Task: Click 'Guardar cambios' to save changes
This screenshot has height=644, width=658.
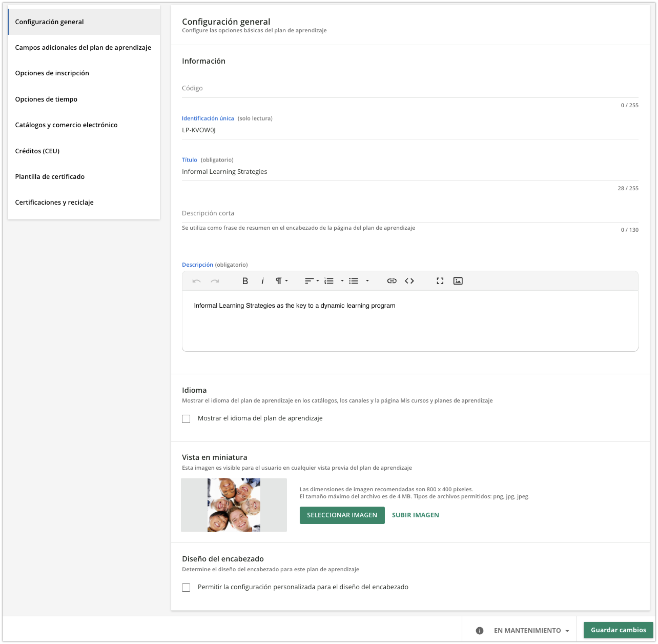Action: pos(618,630)
